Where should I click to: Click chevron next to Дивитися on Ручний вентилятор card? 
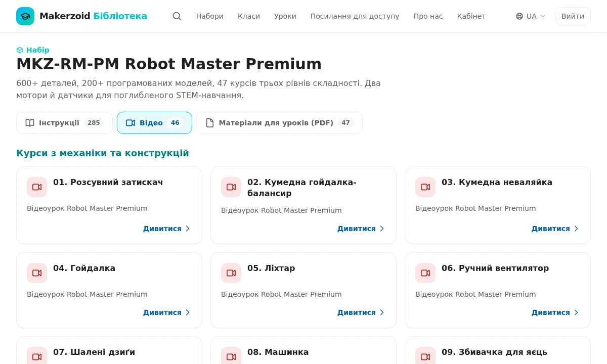[x=576, y=312]
